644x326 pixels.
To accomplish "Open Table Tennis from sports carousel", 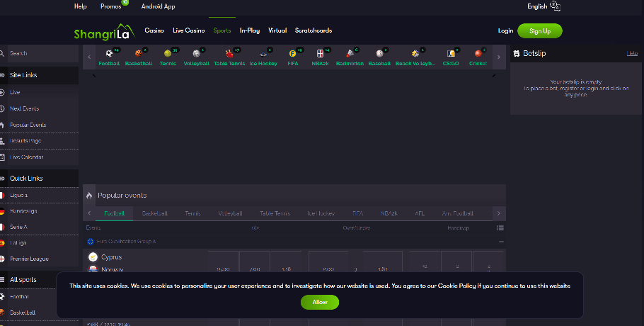I will coord(229,54).
